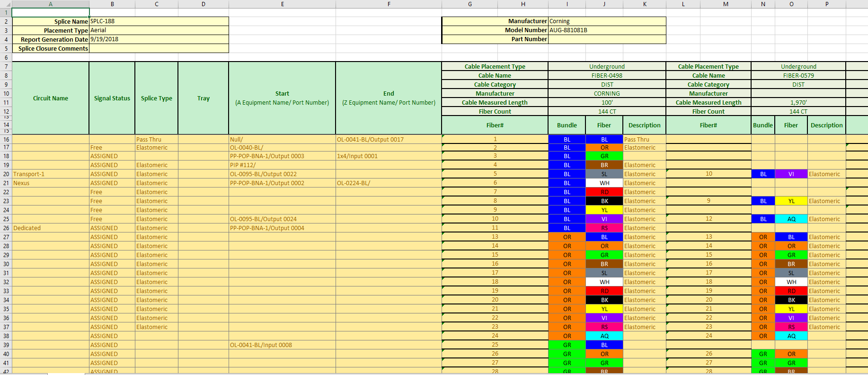This screenshot has height=375, width=868.
Task: Click the cyan AQ fiber cell in row 25
Action: click(791, 219)
